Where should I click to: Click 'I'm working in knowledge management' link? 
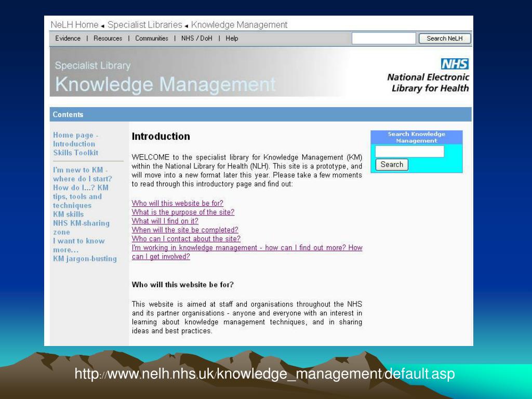[x=247, y=252]
